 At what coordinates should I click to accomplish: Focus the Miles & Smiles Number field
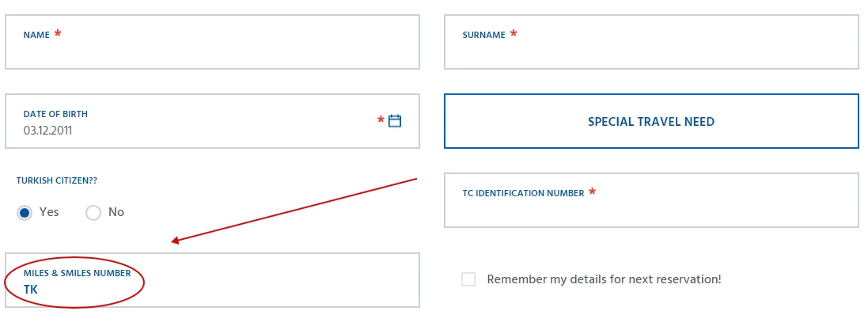coord(213,280)
